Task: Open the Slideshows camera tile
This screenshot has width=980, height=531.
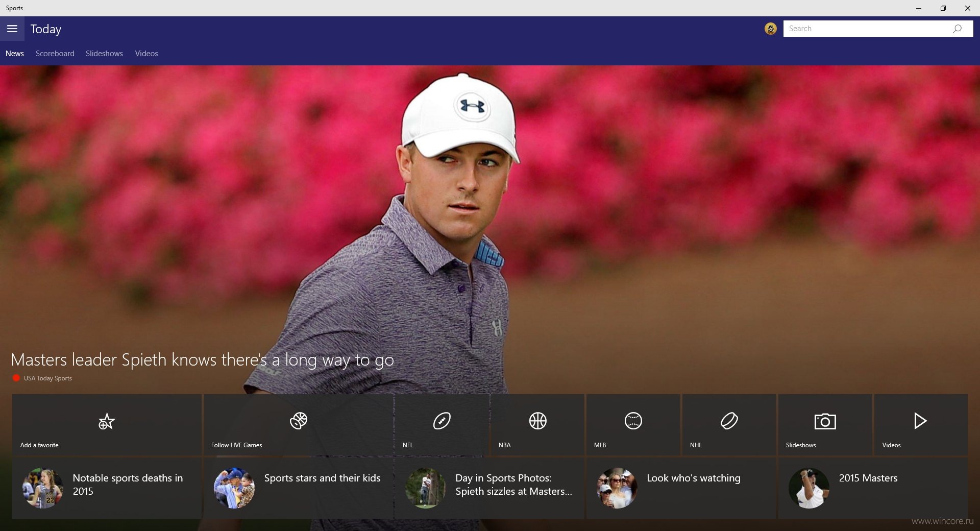Action: [x=825, y=425]
